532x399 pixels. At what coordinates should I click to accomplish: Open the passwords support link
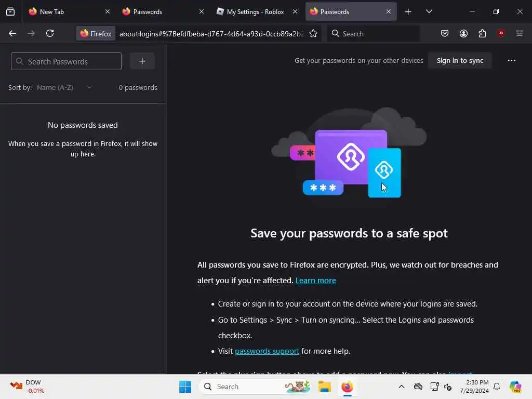click(x=267, y=351)
